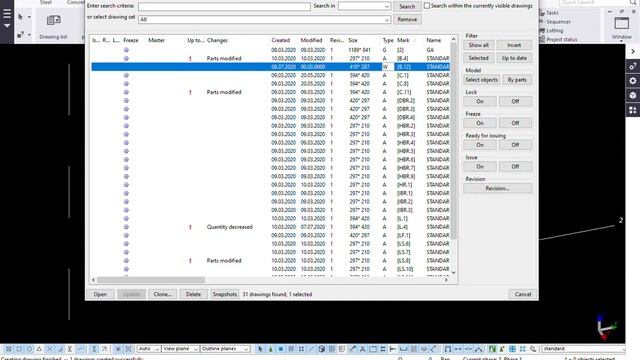Enable Search within the currently visible drawings
The height and width of the screenshot is (360, 640).
(427, 6)
